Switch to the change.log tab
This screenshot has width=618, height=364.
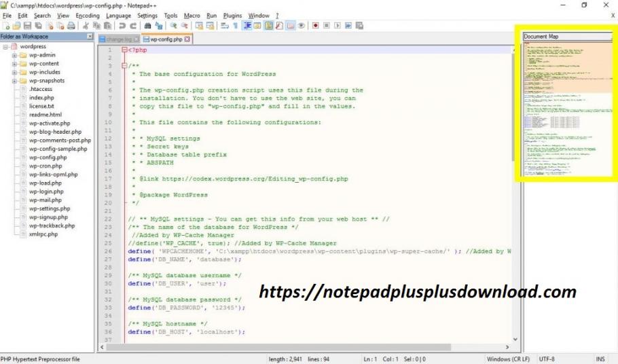tap(119, 39)
